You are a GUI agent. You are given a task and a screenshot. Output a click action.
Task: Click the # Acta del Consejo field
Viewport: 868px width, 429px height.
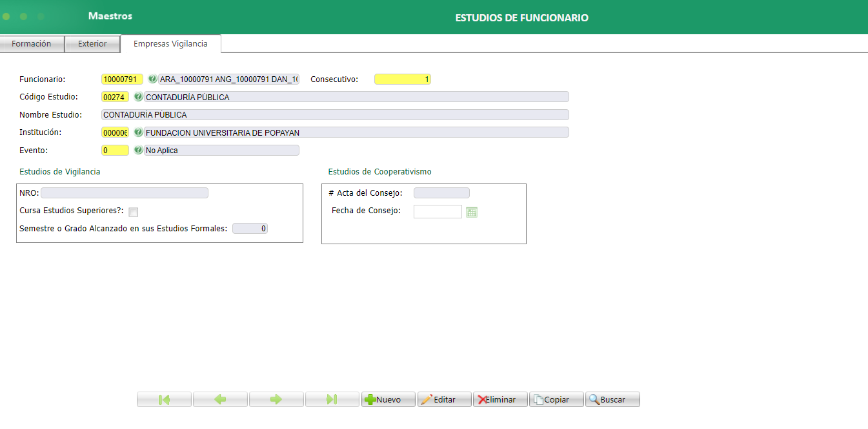click(x=441, y=193)
